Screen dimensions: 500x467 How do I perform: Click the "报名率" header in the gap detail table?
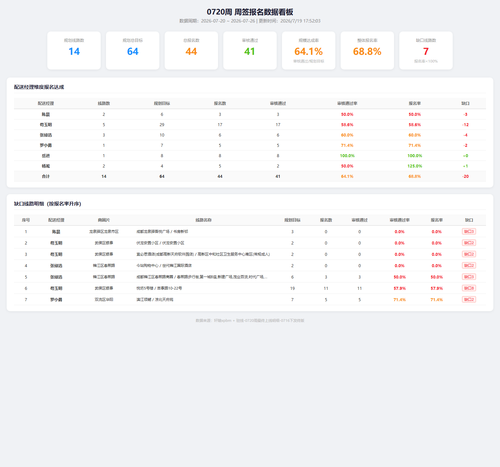(x=437, y=220)
